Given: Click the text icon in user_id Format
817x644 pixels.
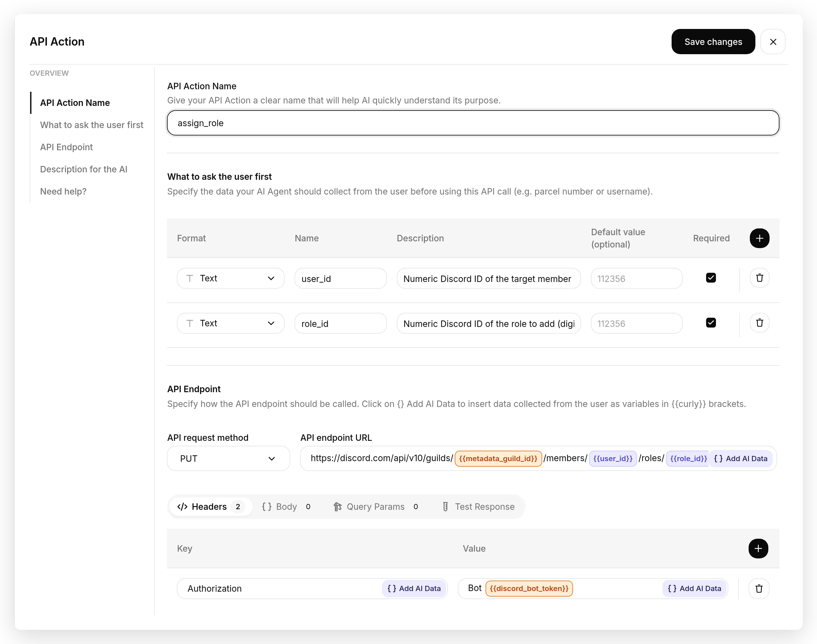Looking at the screenshot, I should [x=190, y=278].
